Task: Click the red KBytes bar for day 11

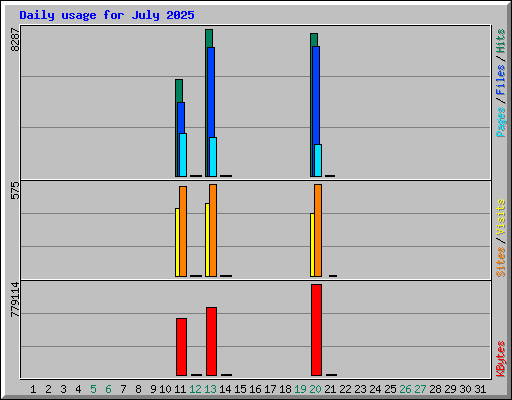Action: (181, 347)
